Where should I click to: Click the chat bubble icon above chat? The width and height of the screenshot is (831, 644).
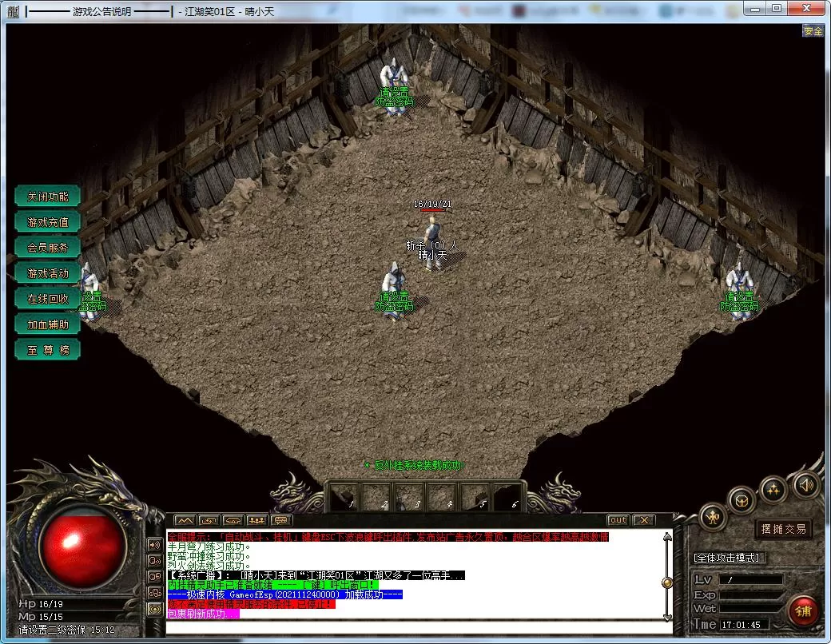tap(280, 521)
